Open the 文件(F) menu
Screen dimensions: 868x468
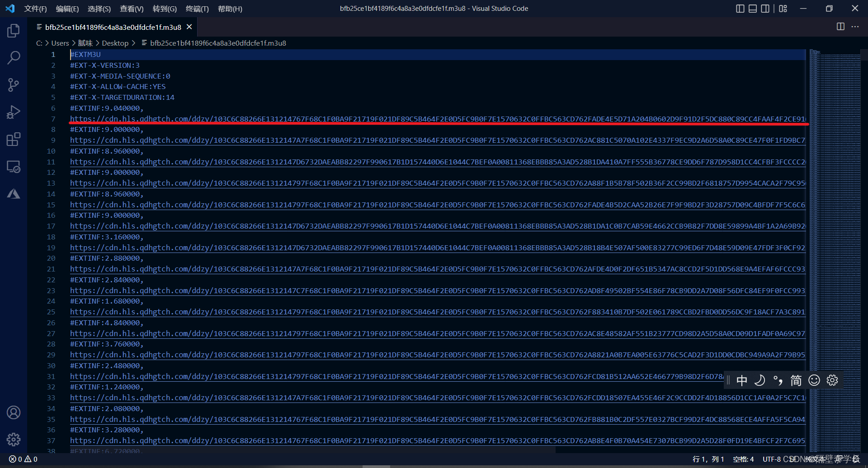(35, 9)
